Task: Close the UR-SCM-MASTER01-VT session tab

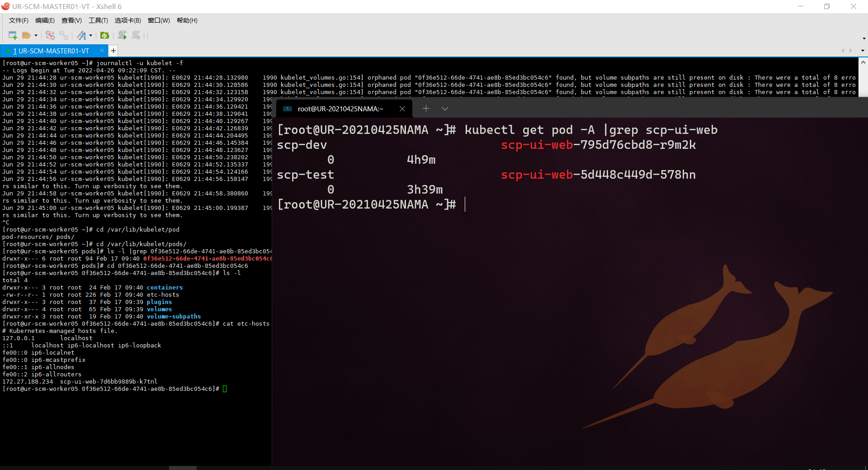Action: click(102, 51)
